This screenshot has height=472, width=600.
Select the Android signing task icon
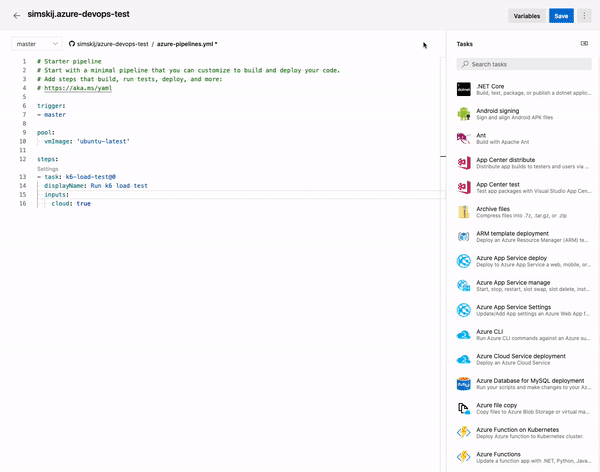[x=464, y=114]
